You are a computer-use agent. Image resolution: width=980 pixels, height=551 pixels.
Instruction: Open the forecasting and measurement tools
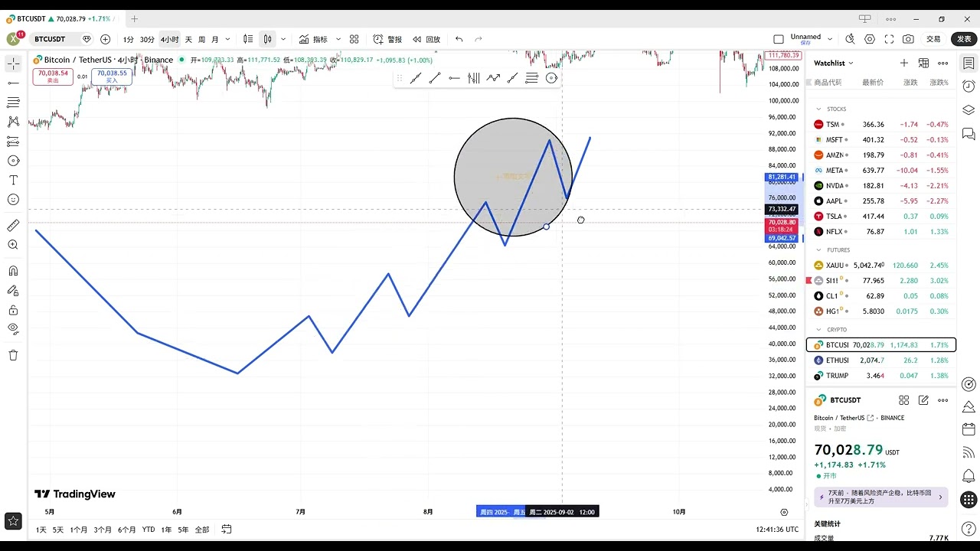13,142
